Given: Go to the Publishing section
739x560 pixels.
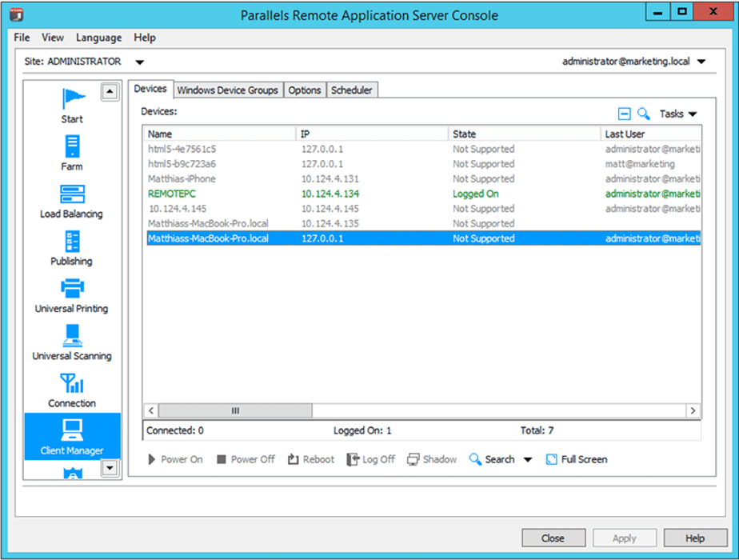Looking at the screenshot, I should click(x=72, y=248).
